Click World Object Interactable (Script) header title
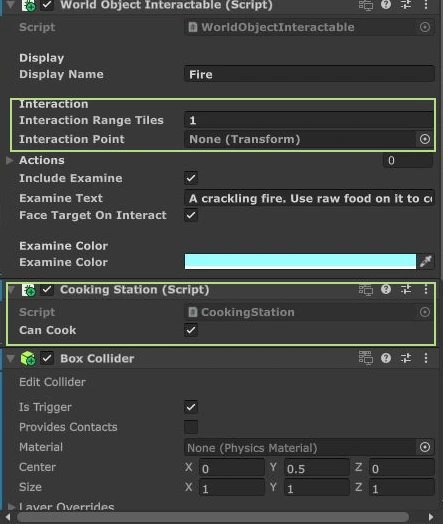This screenshot has height=524, width=443. [166, 5]
